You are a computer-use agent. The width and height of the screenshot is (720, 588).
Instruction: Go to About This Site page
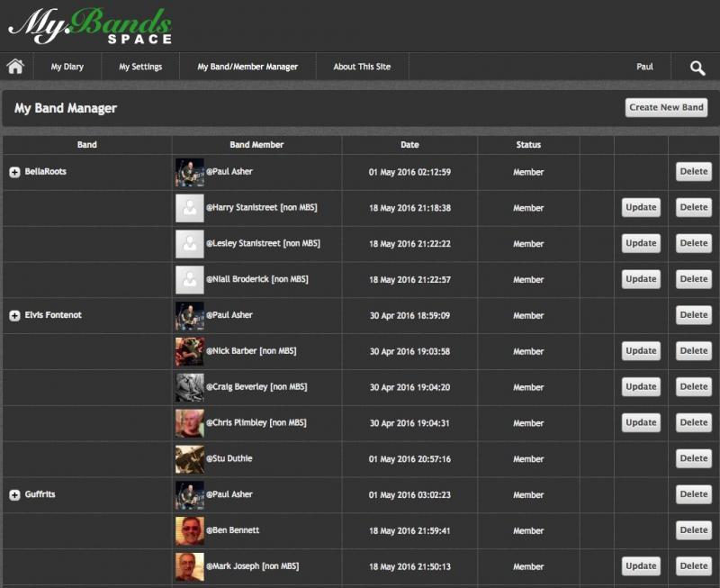point(362,67)
